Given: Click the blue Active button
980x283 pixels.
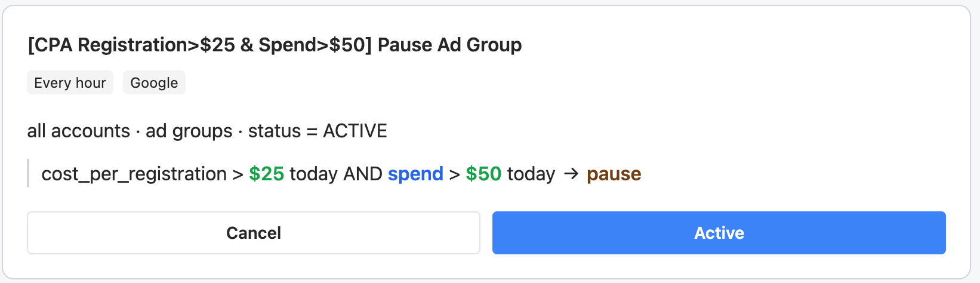Looking at the screenshot, I should 719,233.
